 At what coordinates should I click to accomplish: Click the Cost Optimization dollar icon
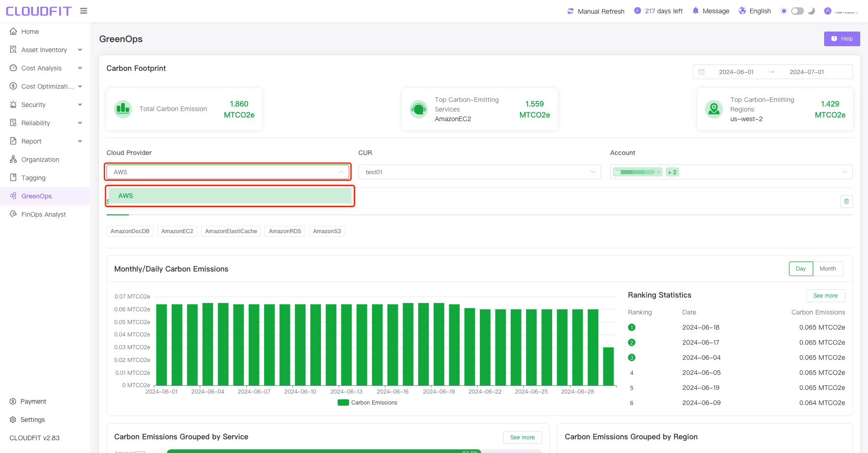pos(13,86)
